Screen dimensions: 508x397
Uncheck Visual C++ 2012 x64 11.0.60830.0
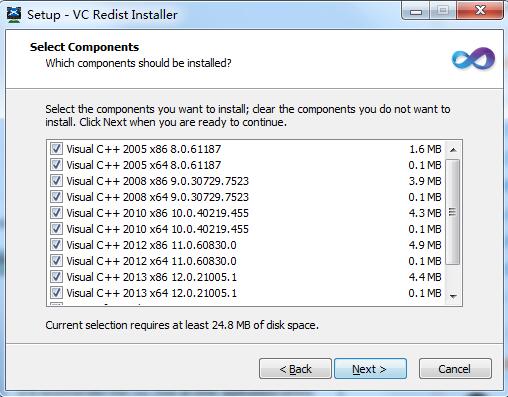click(x=56, y=260)
